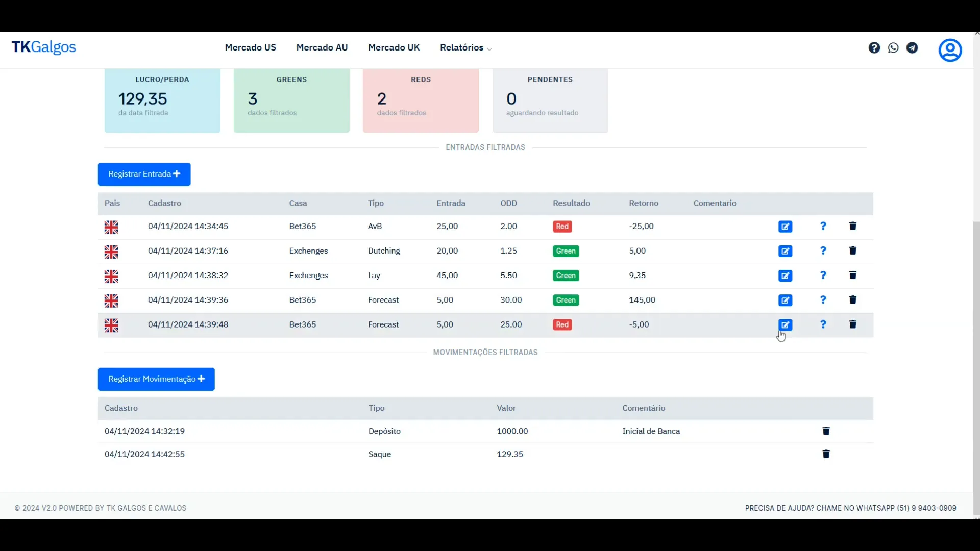The width and height of the screenshot is (980, 551).
Task: Click Green badge on ODD 30.00 row
Action: pos(566,300)
